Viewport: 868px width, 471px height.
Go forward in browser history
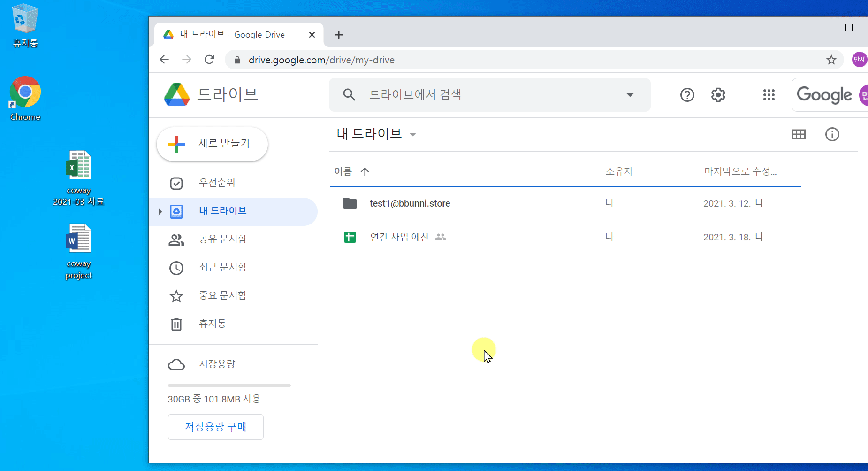(x=187, y=60)
